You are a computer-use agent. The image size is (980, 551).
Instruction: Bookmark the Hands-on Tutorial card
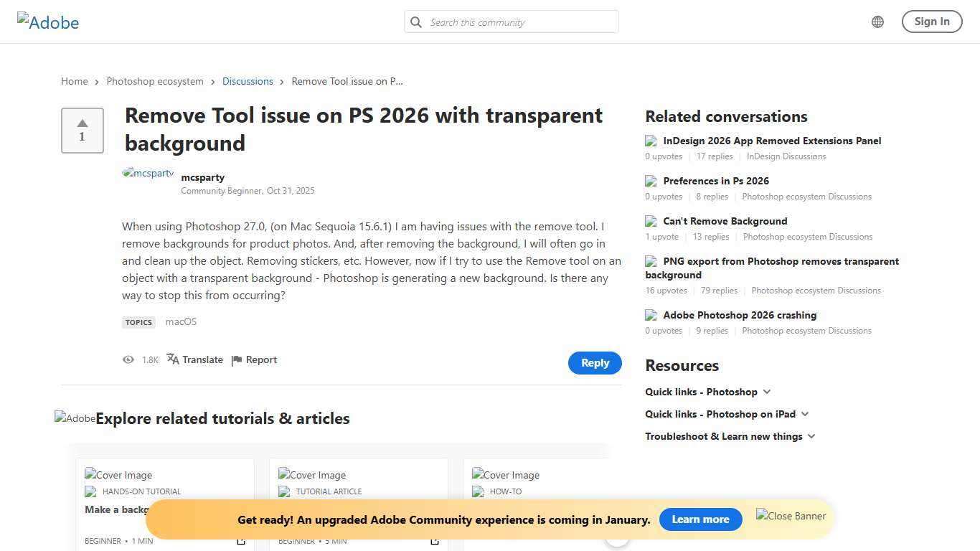pos(241,541)
